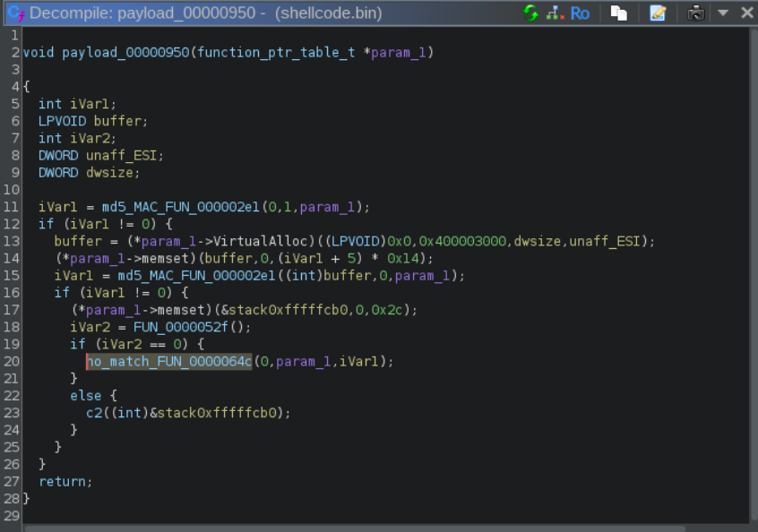Viewport: 758px width, 532px height.
Task: Select highlighted no_match_FUN_0000064c function call
Action: [169, 362]
